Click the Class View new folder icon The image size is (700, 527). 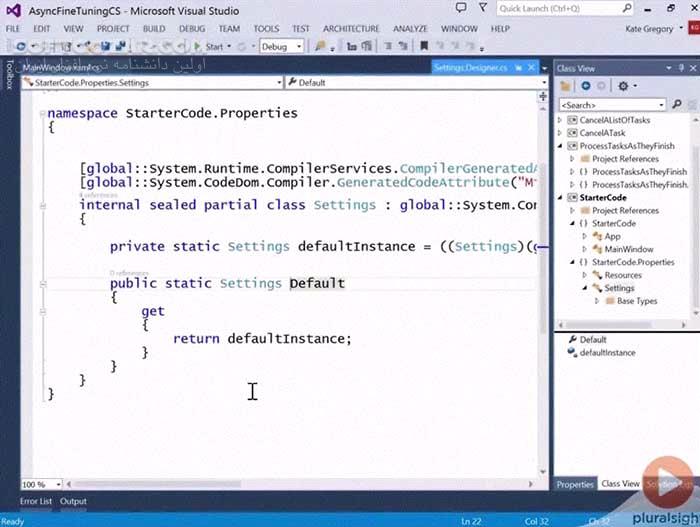(566, 86)
